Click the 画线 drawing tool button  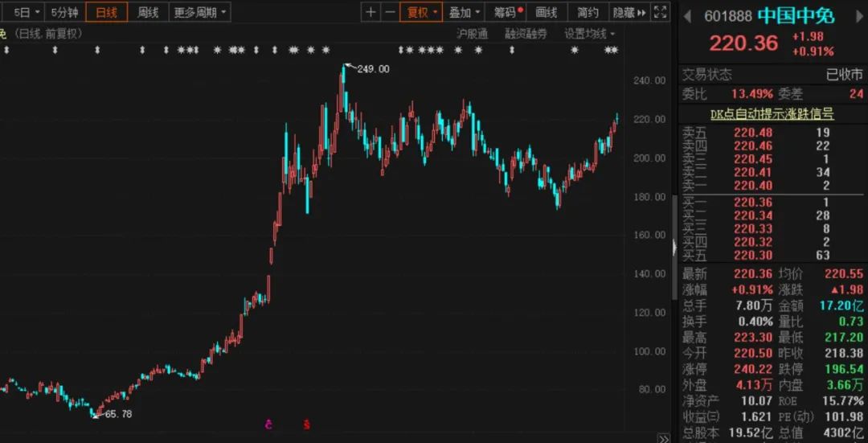[x=547, y=12]
